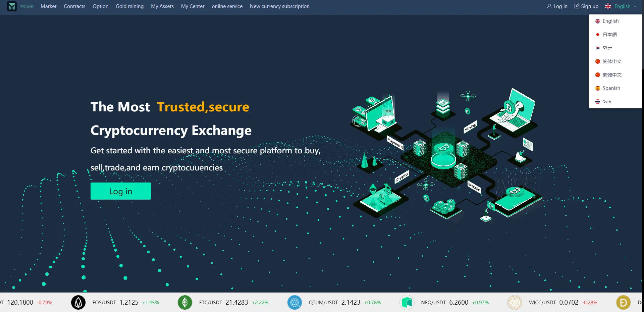Image resolution: width=644 pixels, height=312 pixels.
Task: Open the NEO/USDT trading pair
Action: [433, 303]
